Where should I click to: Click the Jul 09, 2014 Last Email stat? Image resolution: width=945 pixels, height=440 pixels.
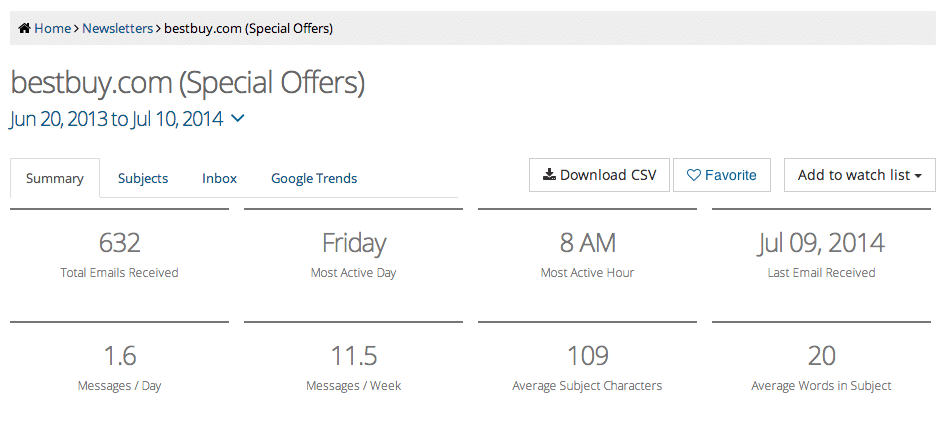822,243
